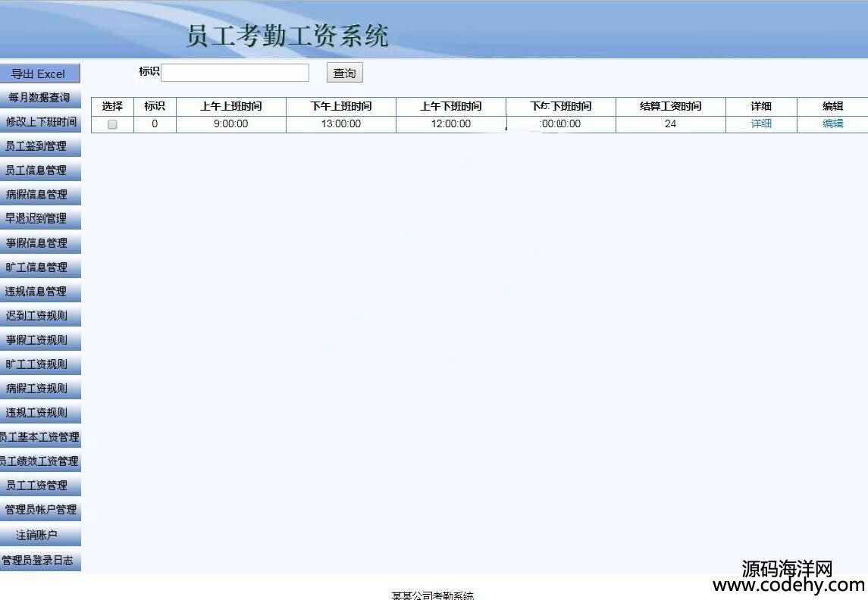Open 员工信息管理 page
The height and width of the screenshot is (600, 868).
[x=40, y=171]
